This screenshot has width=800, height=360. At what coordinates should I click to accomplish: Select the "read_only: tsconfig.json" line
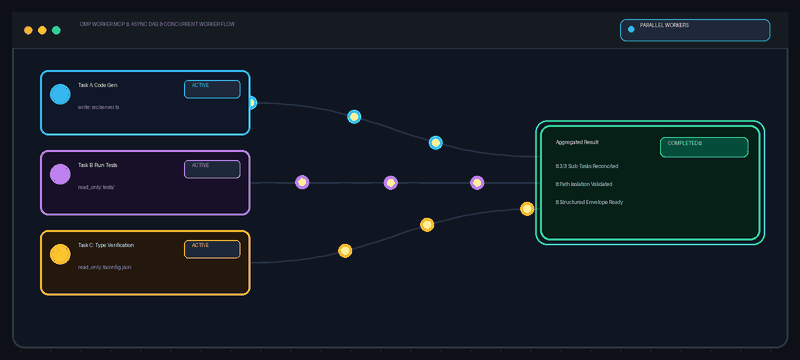(105, 267)
